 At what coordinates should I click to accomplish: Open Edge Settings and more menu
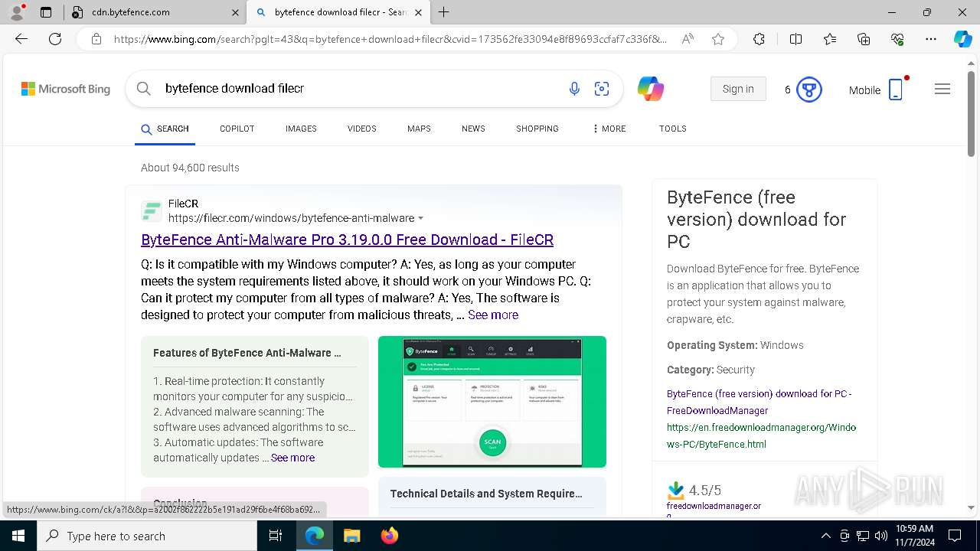click(931, 39)
